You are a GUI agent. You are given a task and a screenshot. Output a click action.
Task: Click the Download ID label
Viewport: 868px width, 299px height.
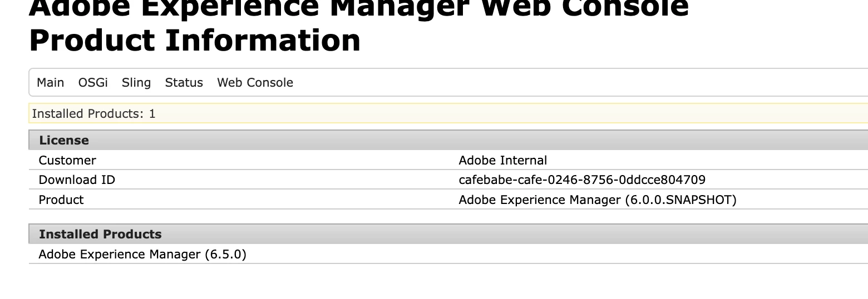[x=77, y=180]
